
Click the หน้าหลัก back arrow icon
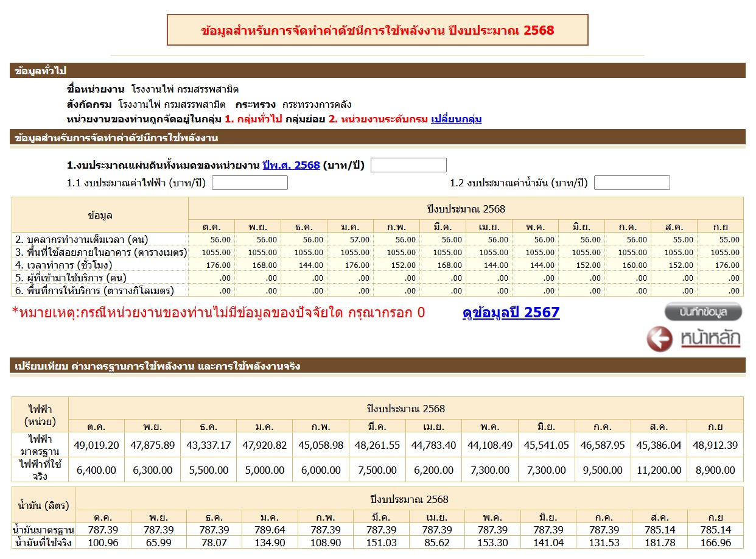[660, 339]
